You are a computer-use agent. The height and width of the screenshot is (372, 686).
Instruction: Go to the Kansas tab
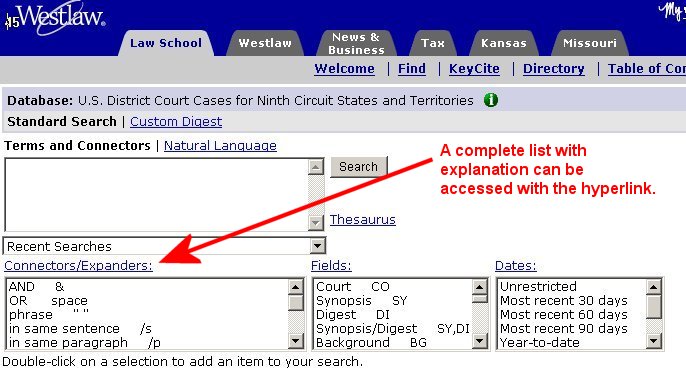(x=504, y=43)
